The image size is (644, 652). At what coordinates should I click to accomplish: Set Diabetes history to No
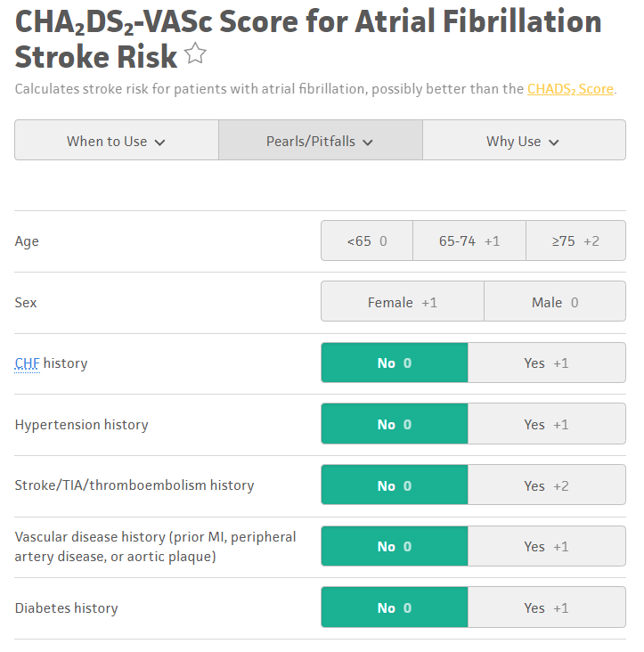(394, 608)
